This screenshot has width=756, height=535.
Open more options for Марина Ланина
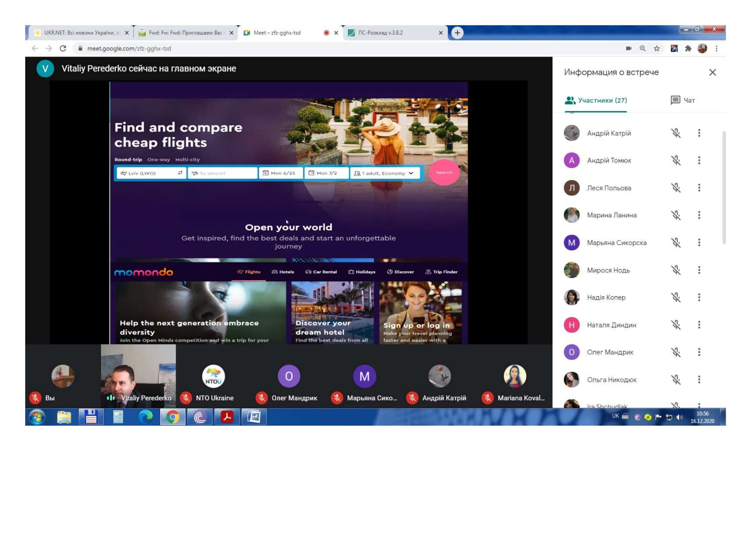coord(699,215)
